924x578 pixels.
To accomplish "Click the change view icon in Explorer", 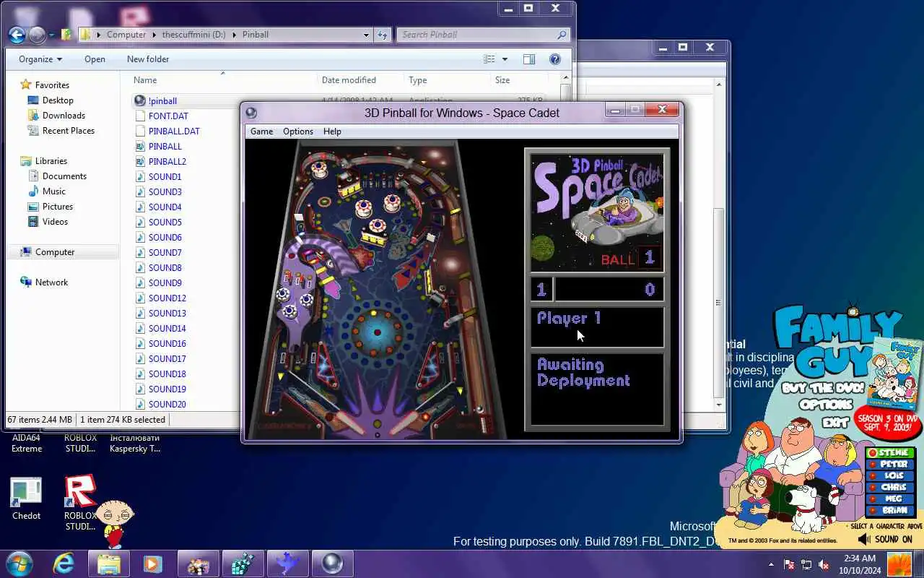I will click(489, 59).
